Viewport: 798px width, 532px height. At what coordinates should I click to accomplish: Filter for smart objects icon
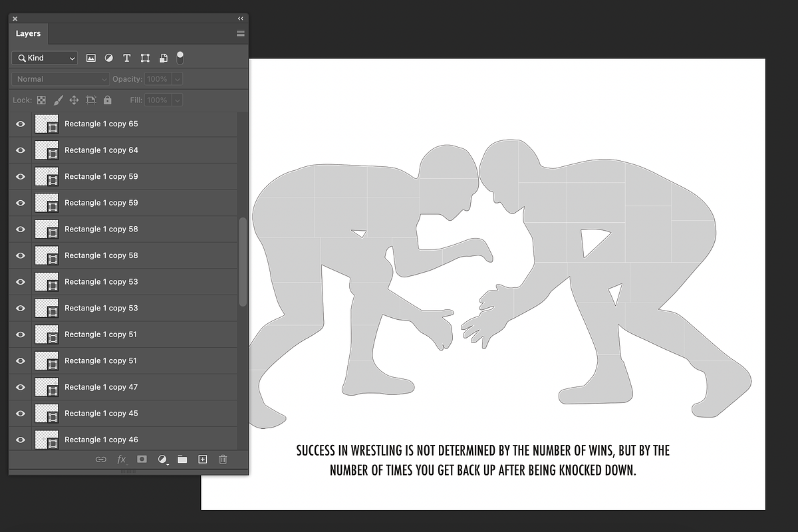coord(163,58)
